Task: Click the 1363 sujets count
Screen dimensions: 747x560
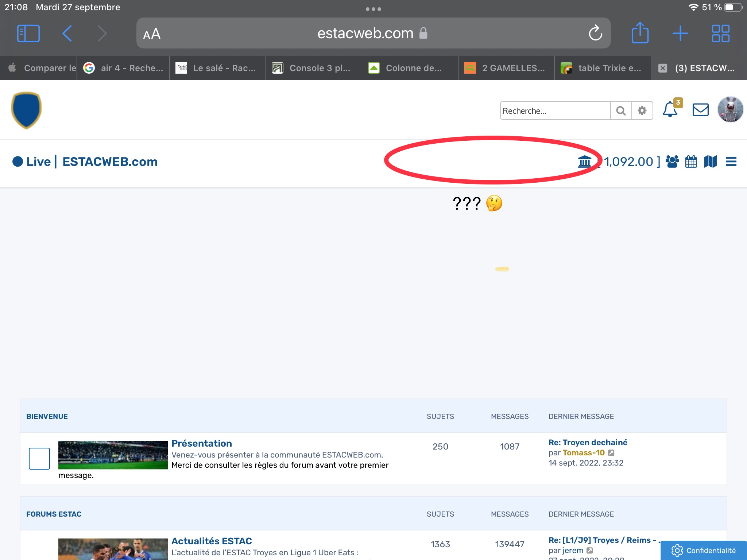Action: [440, 544]
